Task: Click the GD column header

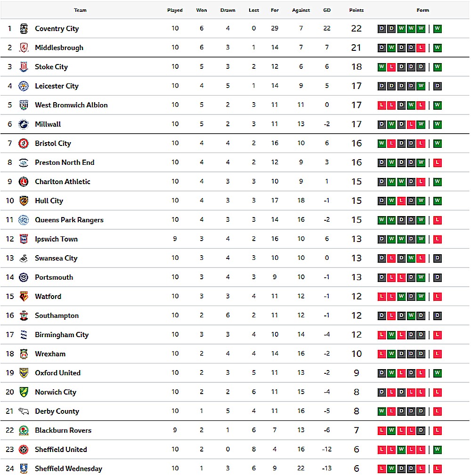Action: [327, 10]
